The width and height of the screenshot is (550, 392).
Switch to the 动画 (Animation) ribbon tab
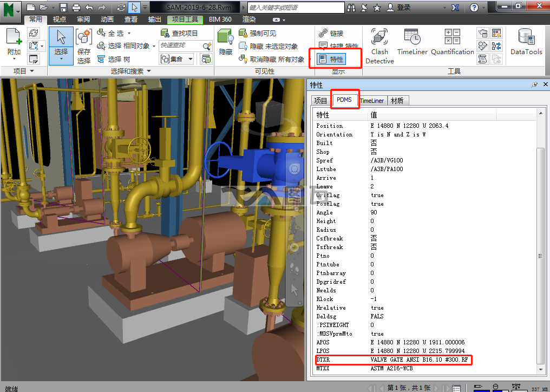(x=107, y=19)
